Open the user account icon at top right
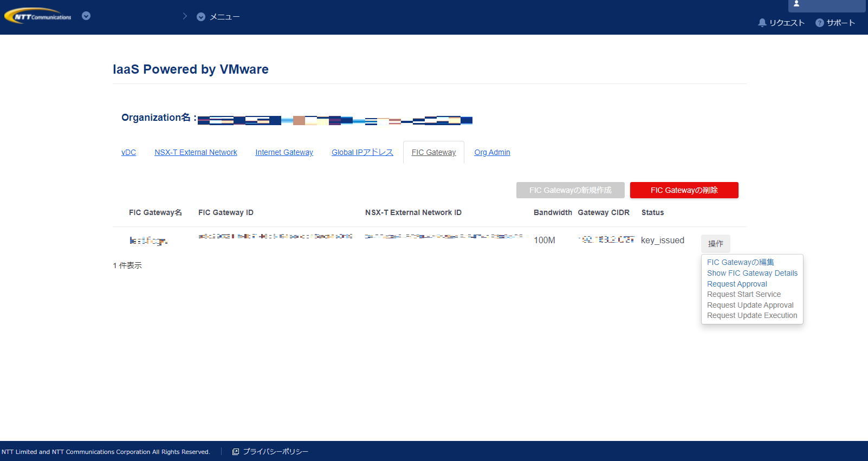The height and width of the screenshot is (461, 868). [x=796, y=4]
